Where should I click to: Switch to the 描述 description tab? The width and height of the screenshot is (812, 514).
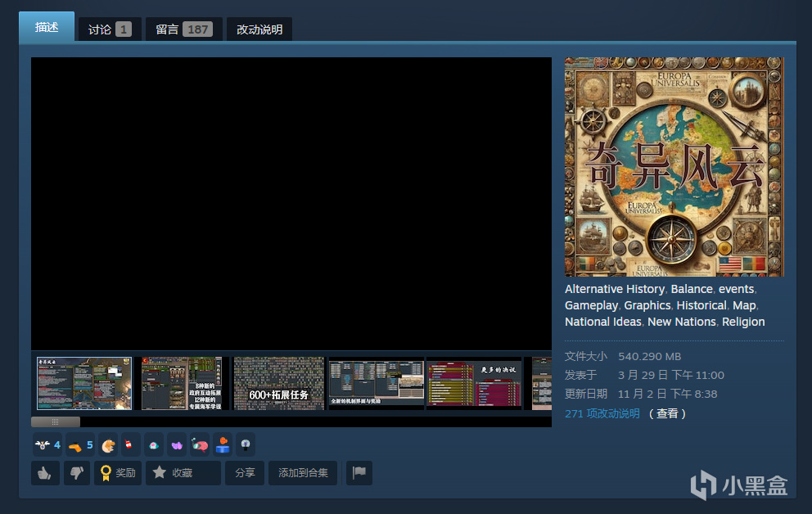tap(47, 27)
